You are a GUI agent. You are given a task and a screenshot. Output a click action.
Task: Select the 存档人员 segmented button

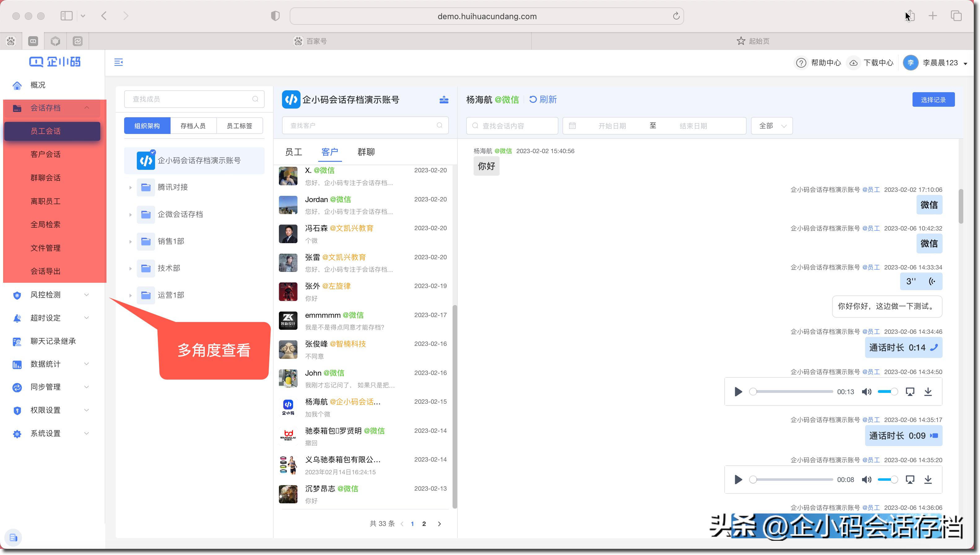coord(193,126)
